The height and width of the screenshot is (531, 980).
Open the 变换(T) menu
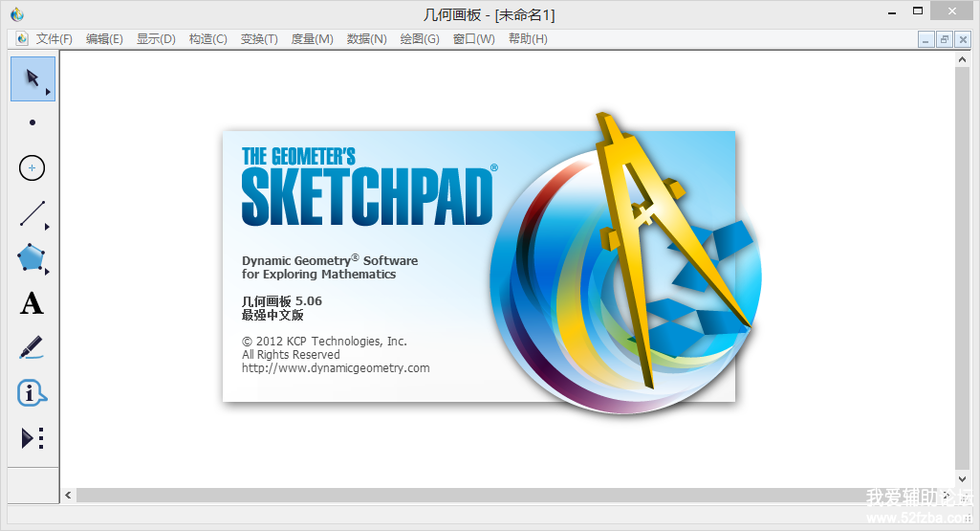[x=259, y=39]
